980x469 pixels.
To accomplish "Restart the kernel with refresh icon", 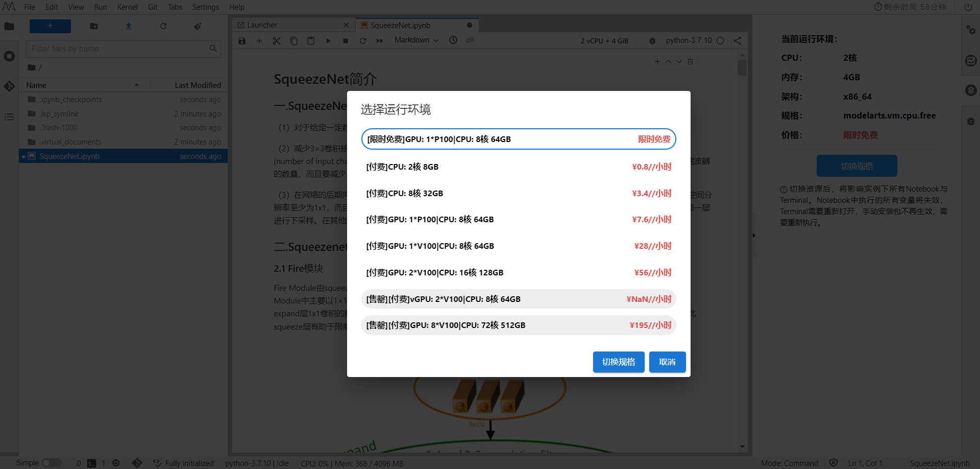I will click(x=363, y=41).
